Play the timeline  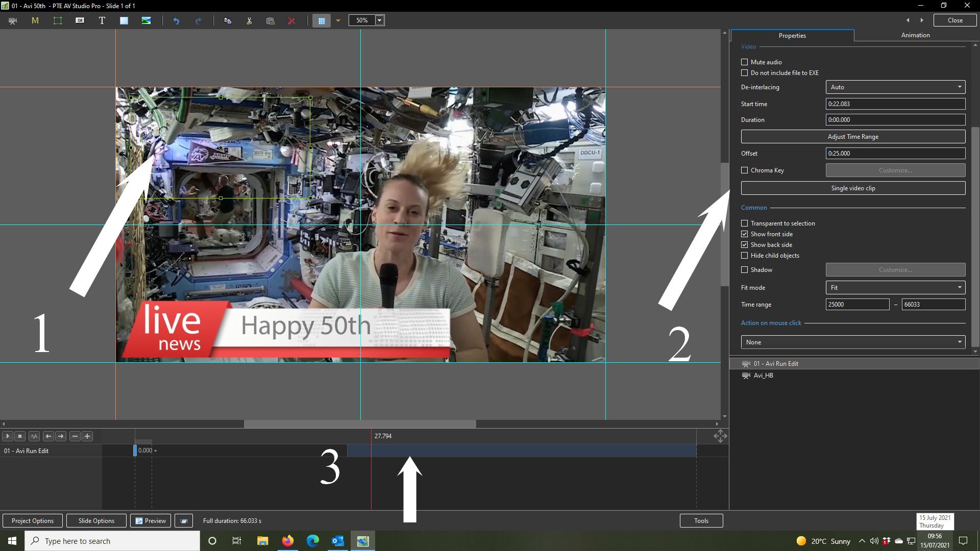coord(7,436)
